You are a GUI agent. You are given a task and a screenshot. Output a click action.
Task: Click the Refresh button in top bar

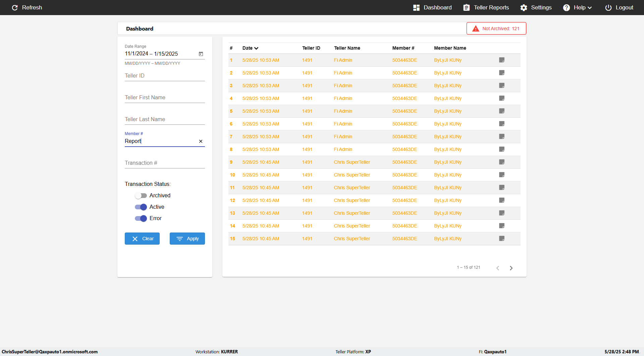27,7
